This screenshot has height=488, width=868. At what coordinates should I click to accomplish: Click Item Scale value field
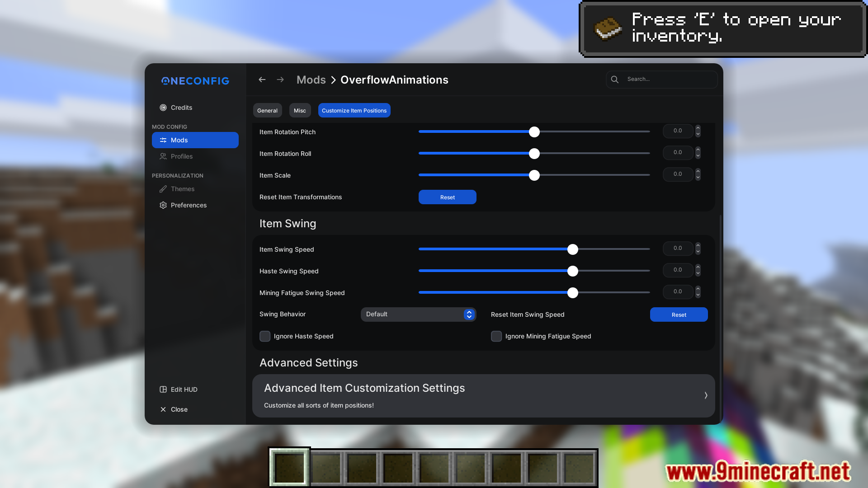(678, 174)
